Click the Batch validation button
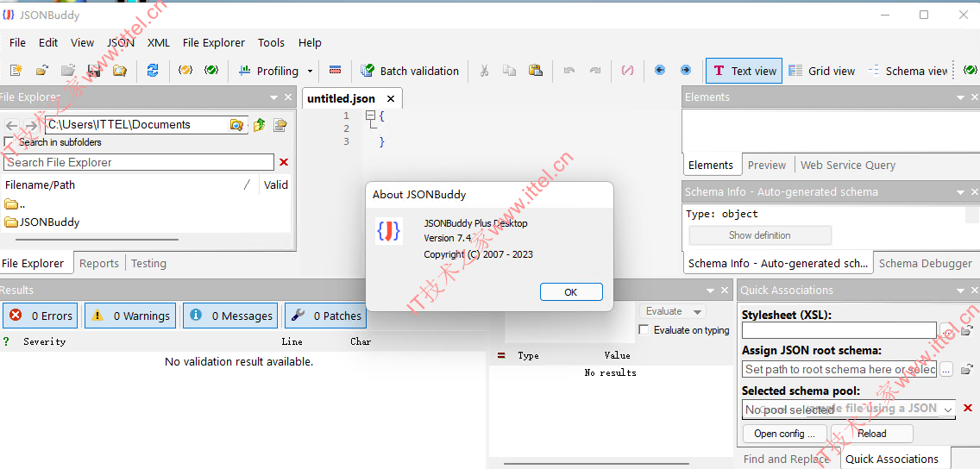The width and height of the screenshot is (980, 469). pyautogui.click(x=411, y=71)
